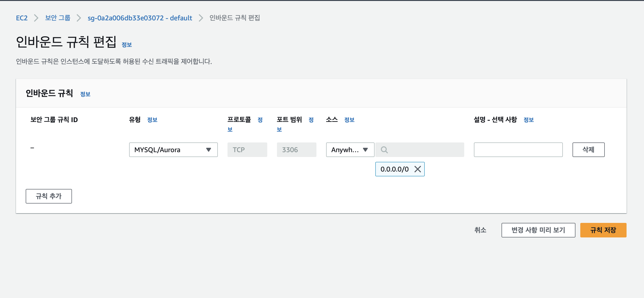Expand the Anywhere source dropdown
The height and width of the screenshot is (298, 644).
click(350, 150)
